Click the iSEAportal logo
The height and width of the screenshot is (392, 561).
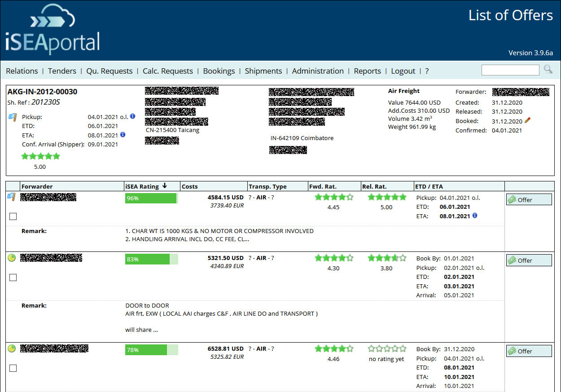(x=53, y=30)
